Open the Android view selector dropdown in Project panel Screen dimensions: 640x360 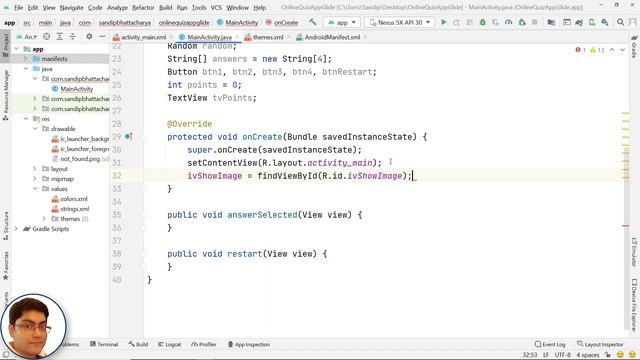(26, 37)
